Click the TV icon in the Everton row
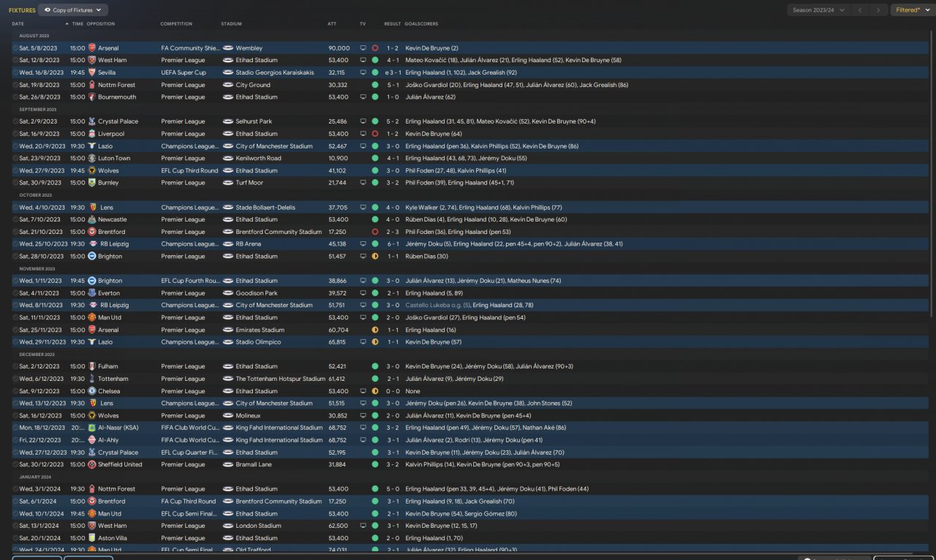Image resolution: width=936 pixels, height=560 pixels. [x=363, y=293]
